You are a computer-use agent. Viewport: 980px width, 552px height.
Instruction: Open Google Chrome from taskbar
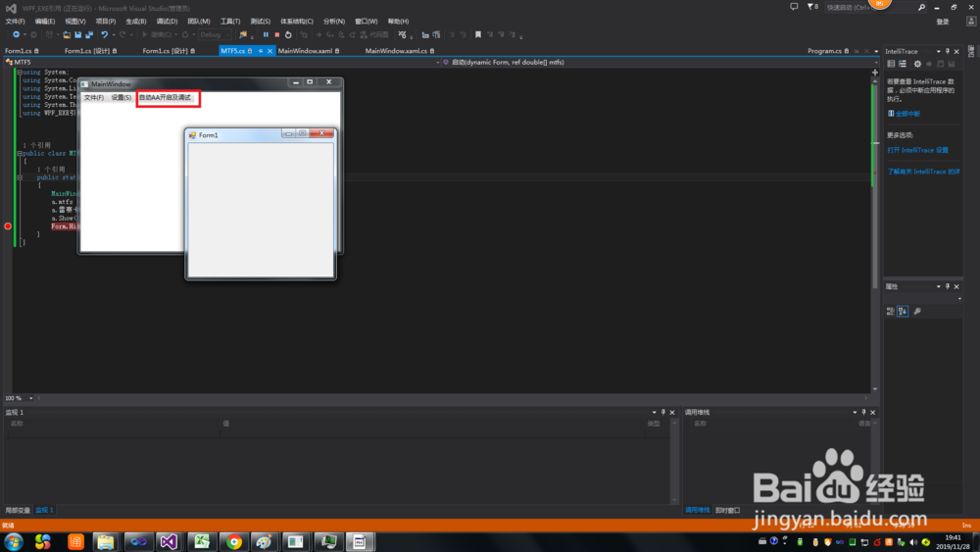pos(234,542)
